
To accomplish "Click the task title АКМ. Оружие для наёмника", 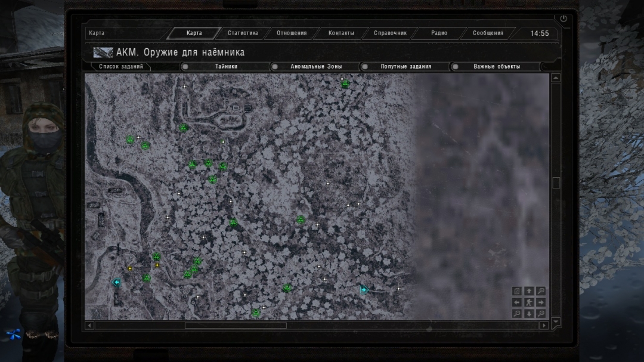I will point(180,52).
